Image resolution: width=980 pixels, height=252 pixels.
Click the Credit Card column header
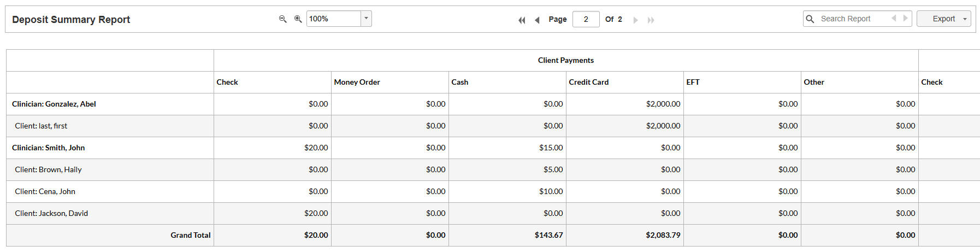[x=588, y=82]
